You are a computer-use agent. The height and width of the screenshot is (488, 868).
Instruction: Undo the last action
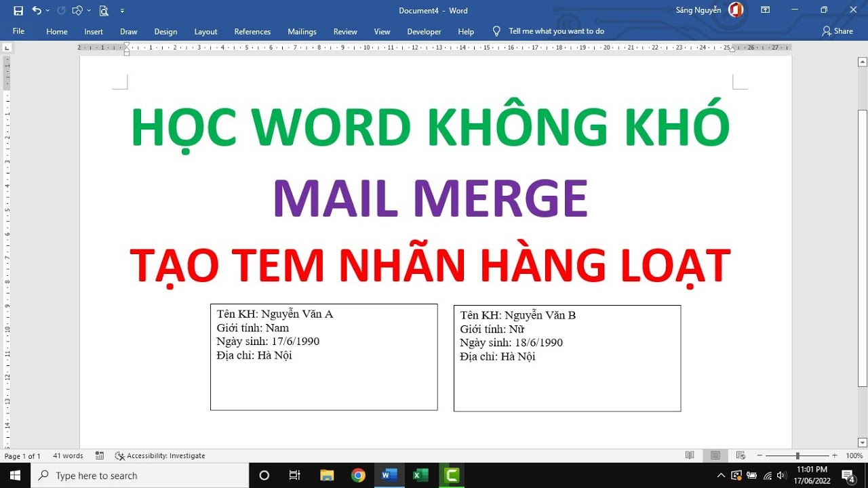click(x=37, y=10)
